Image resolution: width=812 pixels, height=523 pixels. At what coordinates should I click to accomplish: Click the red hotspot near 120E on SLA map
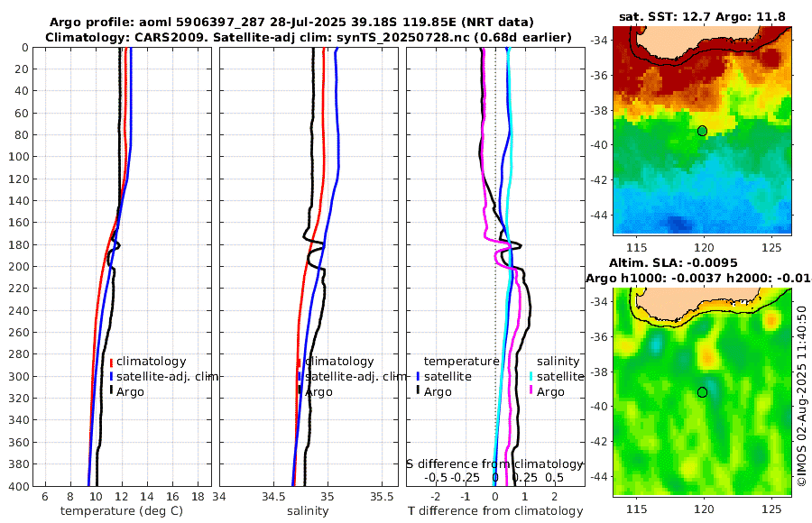(707, 357)
